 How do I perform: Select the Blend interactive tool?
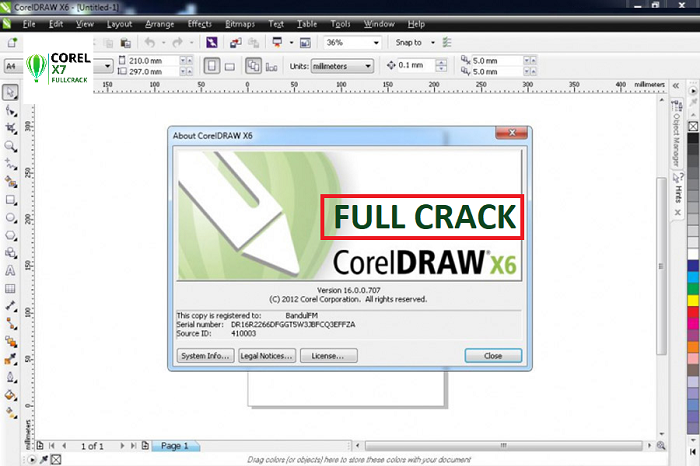11,342
